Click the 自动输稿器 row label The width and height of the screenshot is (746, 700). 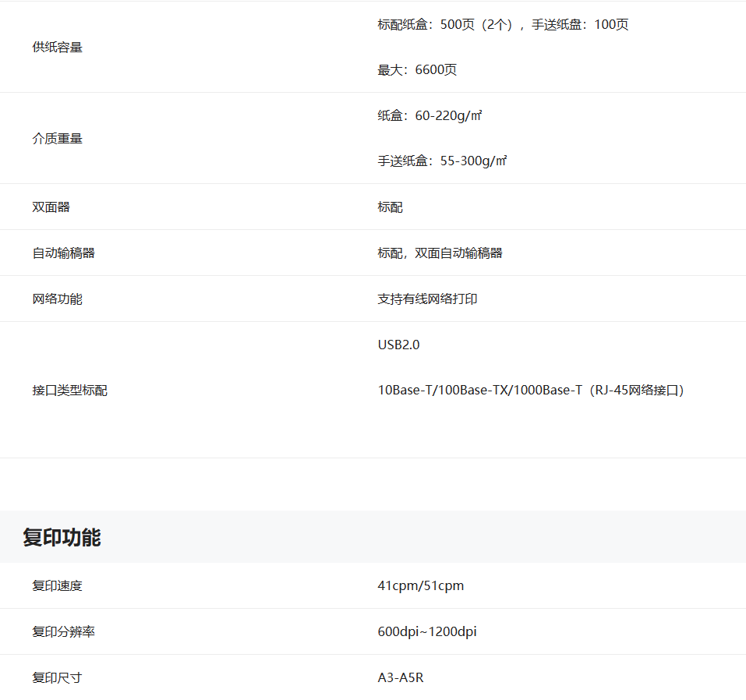[x=63, y=253]
